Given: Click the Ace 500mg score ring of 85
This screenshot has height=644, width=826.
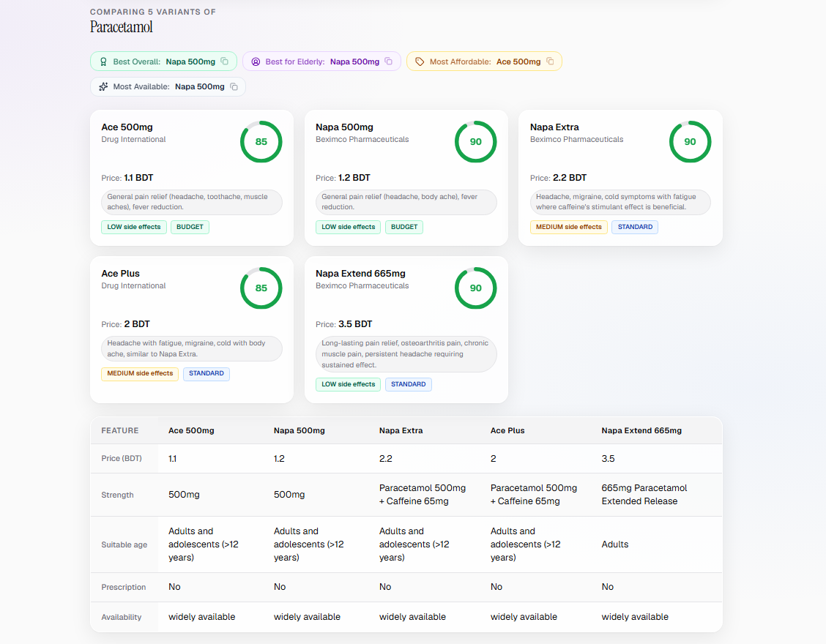Looking at the screenshot, I should 261,142.
